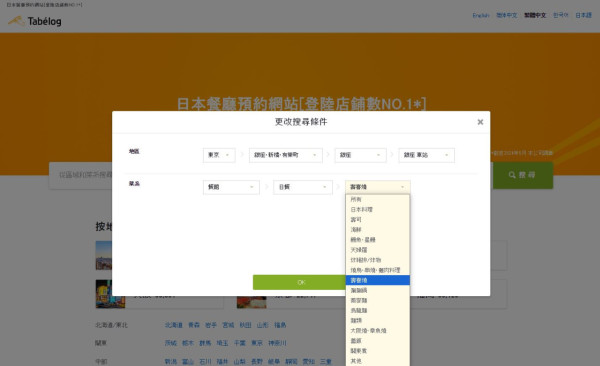
Task: Click the 神奈川 prefecture link
Action: [x=277, y=343]
